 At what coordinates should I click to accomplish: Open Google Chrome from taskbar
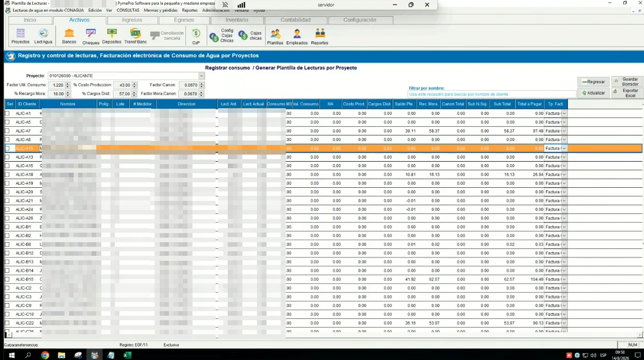45,355
